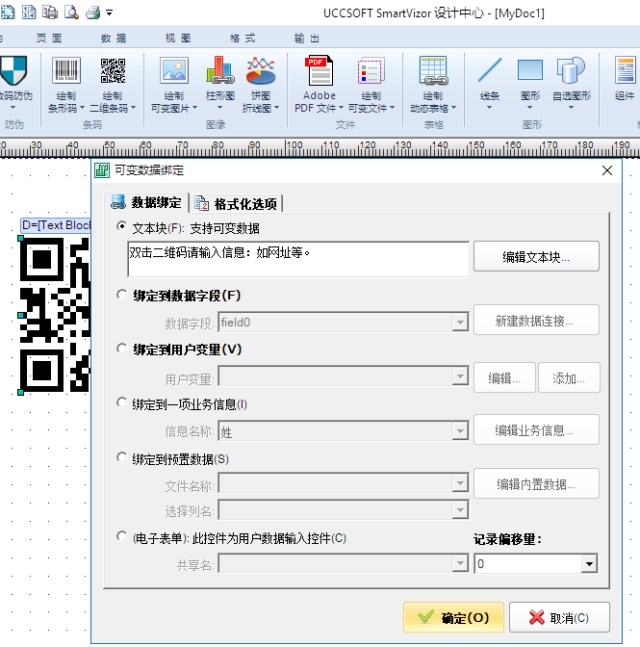
Task: Select the 绘制可变文件 tool
Action: 371,71
